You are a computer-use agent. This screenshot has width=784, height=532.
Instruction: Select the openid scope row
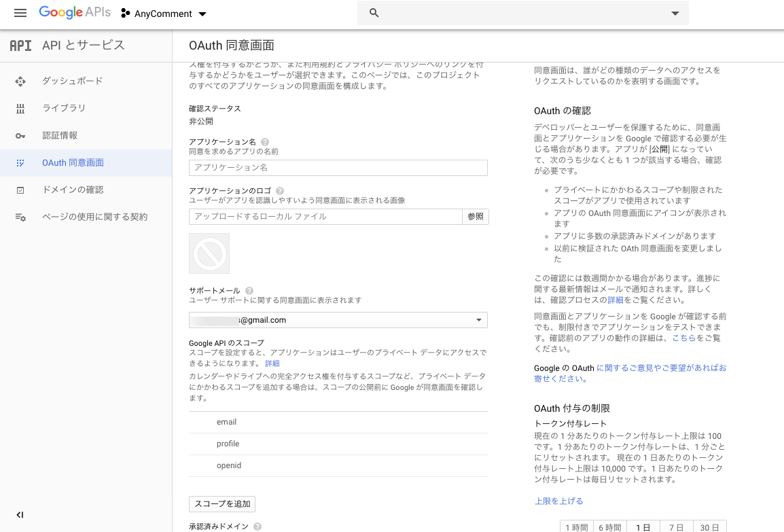338,465
